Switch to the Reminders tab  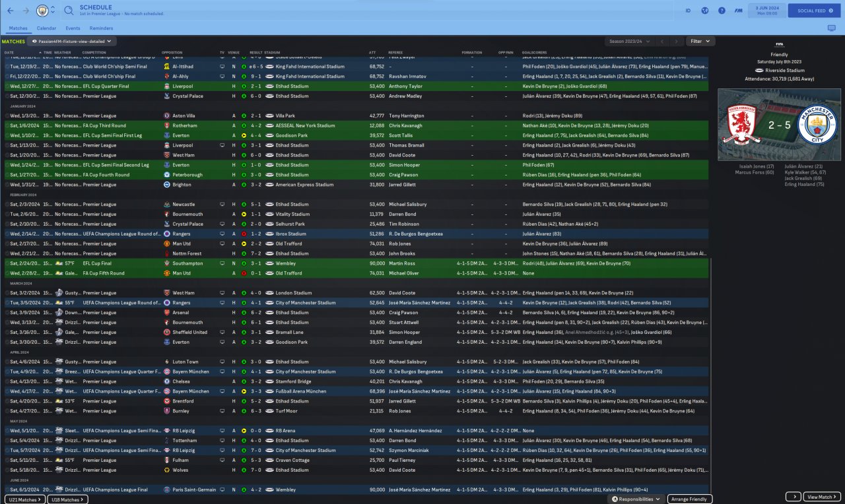coord(101,28)
